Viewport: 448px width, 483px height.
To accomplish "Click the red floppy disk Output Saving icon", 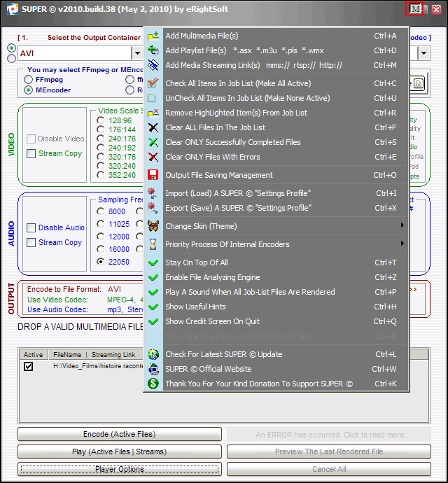I will [x=153, y=175].
